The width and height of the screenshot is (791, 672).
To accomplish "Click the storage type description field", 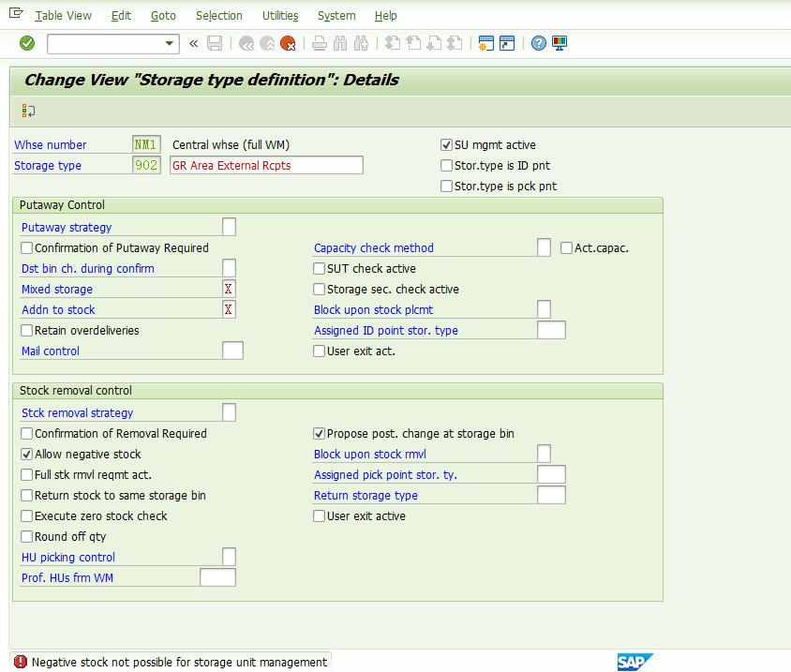I will point(266,166).
